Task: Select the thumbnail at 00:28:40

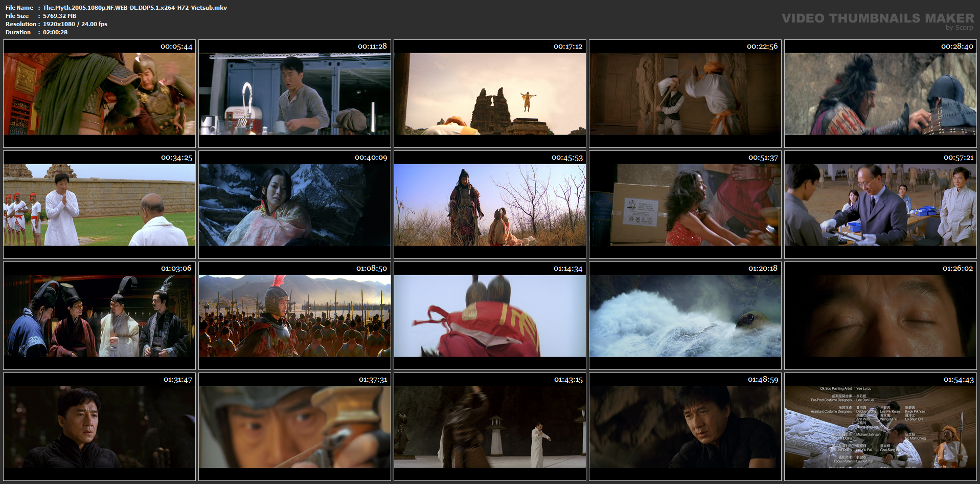Action: [x=881, y=94]
